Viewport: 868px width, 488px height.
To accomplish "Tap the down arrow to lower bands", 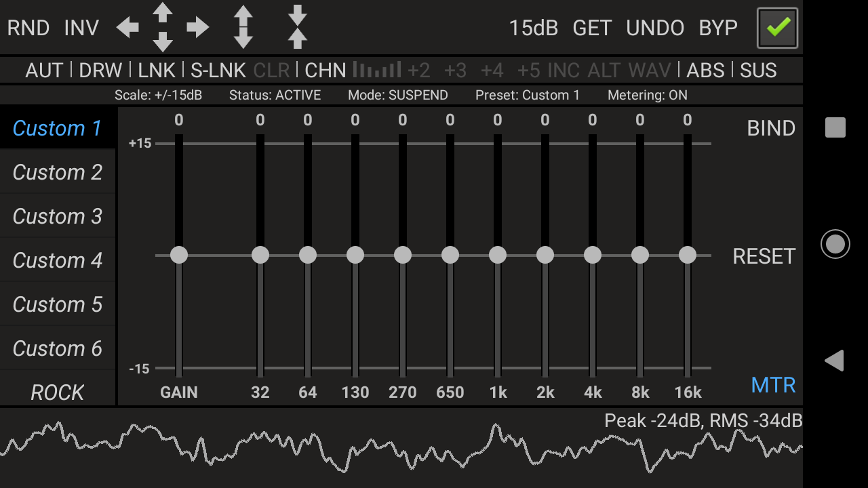I will click(163, 43).
